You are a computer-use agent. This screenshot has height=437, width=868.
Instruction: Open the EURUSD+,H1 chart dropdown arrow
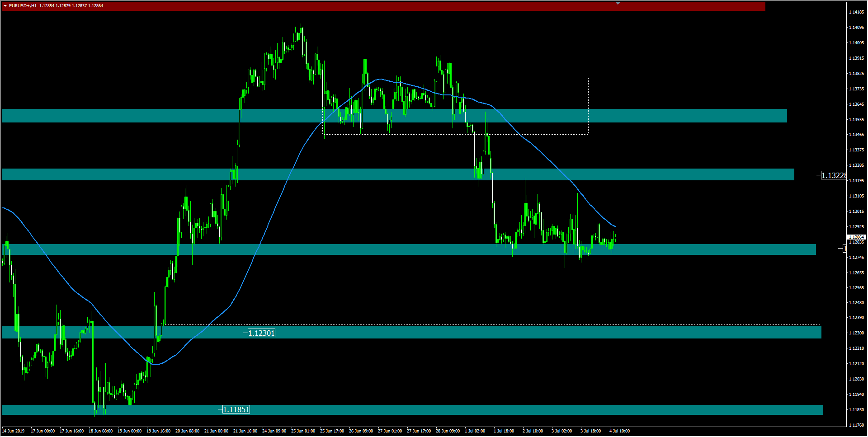click(x=5, y=6)
